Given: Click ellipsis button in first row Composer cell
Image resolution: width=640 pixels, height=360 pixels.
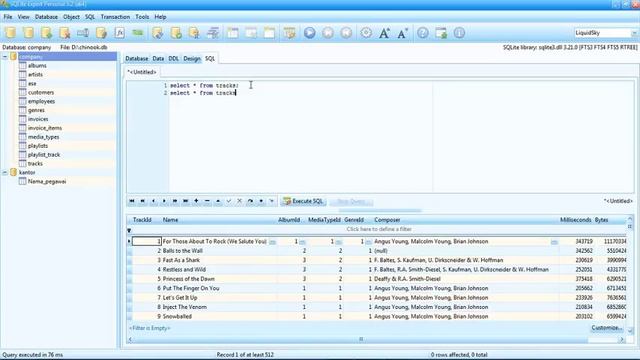Looking at the screenshot, I should pyautogui.click(x=554, y=242).
